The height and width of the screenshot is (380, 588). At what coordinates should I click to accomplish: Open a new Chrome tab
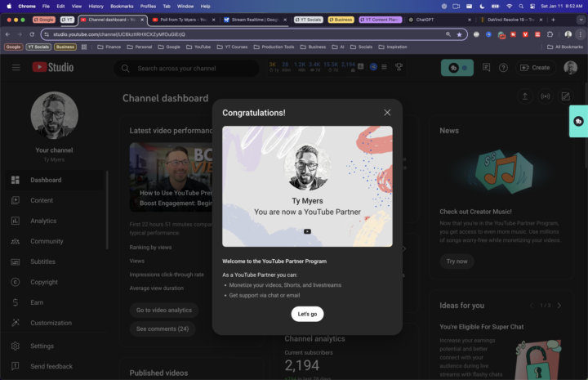[x=553, y=20]
